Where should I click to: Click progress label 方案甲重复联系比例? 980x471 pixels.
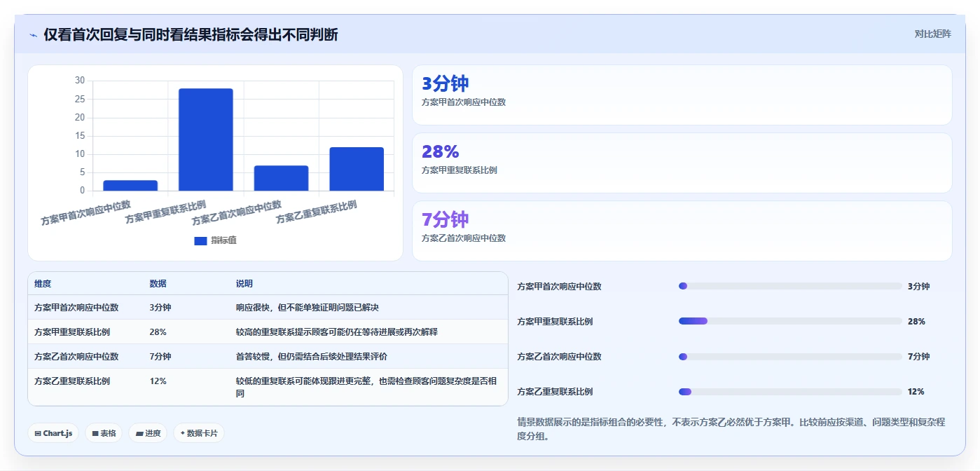point(555,321)
